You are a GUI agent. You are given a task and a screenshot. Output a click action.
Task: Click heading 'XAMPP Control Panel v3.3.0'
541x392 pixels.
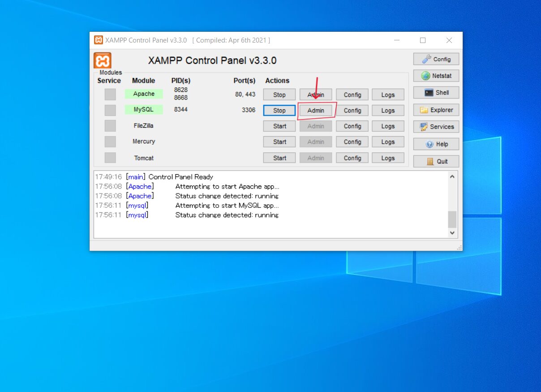[212, 60]
